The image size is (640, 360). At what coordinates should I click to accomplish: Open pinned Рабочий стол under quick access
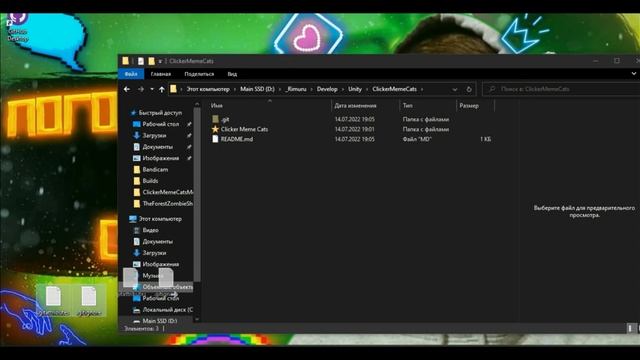coord(160,124)
